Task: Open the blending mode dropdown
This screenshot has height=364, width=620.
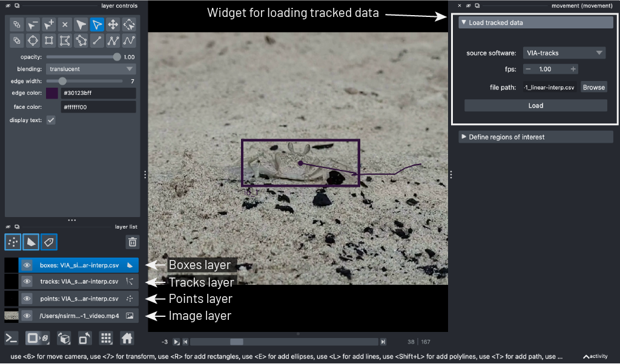Action: pos(90,68)
